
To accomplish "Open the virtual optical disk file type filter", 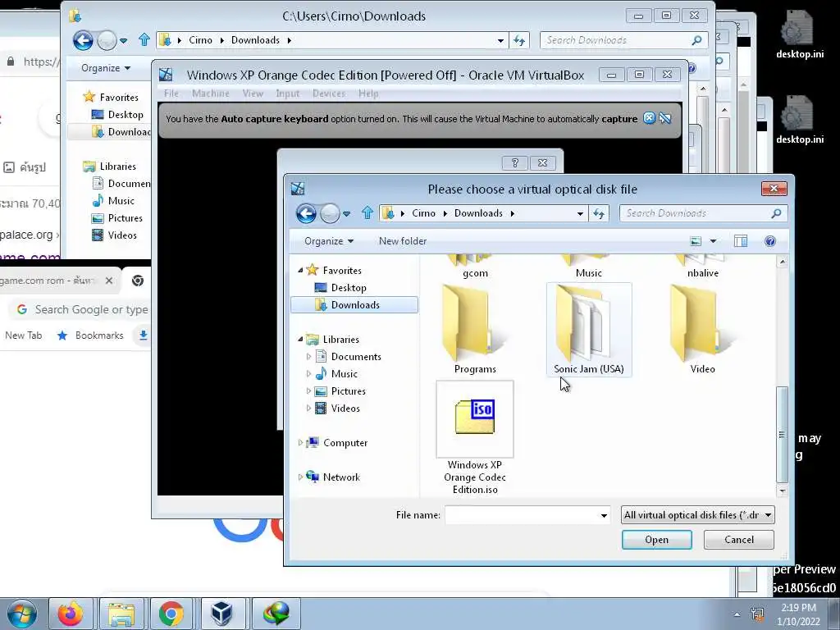I will coord(697,515).
